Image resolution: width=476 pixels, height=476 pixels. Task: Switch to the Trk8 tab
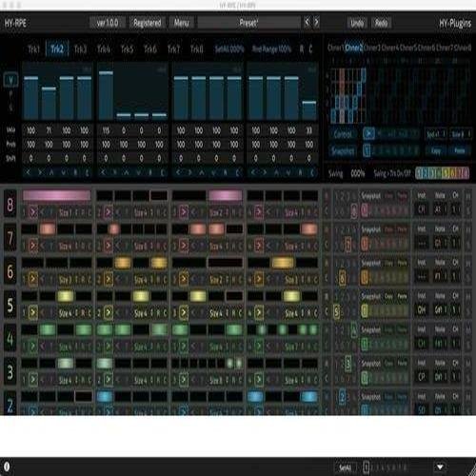coord(197,49)
